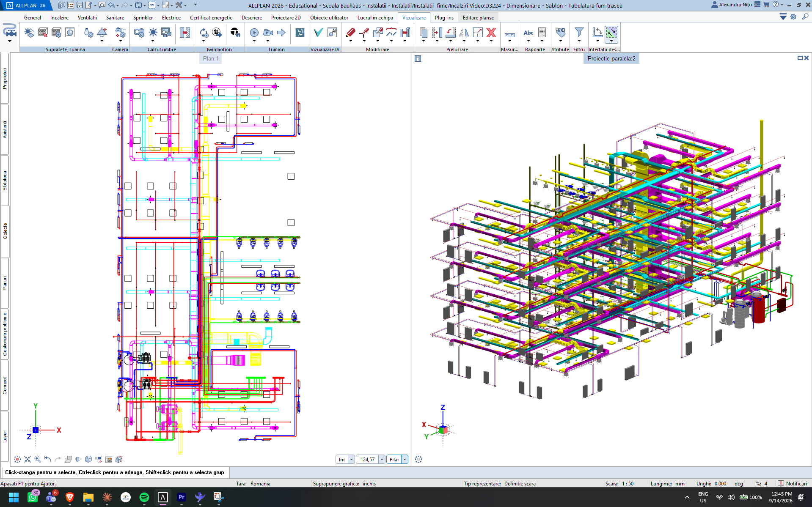Open the Layer side panel tab
Screen dimensions: 812x507
[5, 436]
